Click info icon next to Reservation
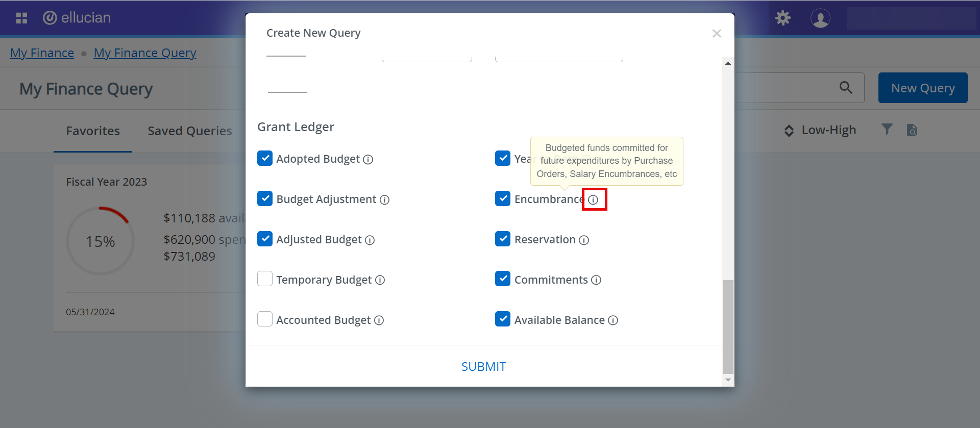This screenshot has height=428, width=980. pos(584,240)
